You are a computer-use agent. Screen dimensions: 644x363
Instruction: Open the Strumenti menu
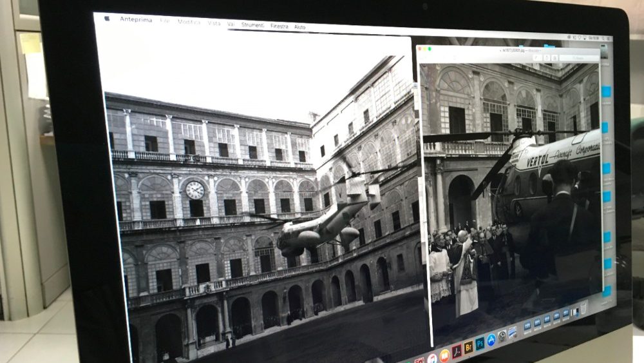point(252,25)
